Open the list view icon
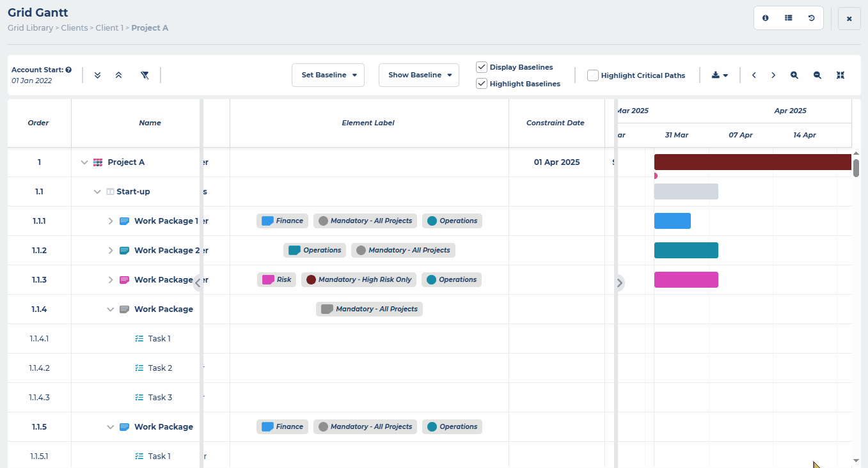Screen dimensions: 868x468 [x=789, y=19]
